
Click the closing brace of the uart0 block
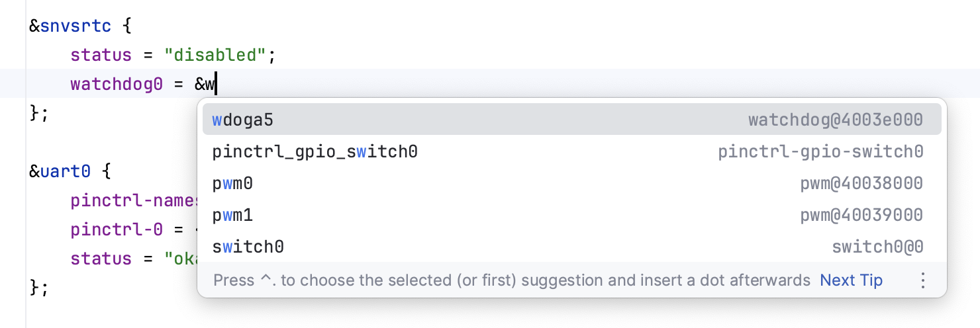(x=34, y=287)
